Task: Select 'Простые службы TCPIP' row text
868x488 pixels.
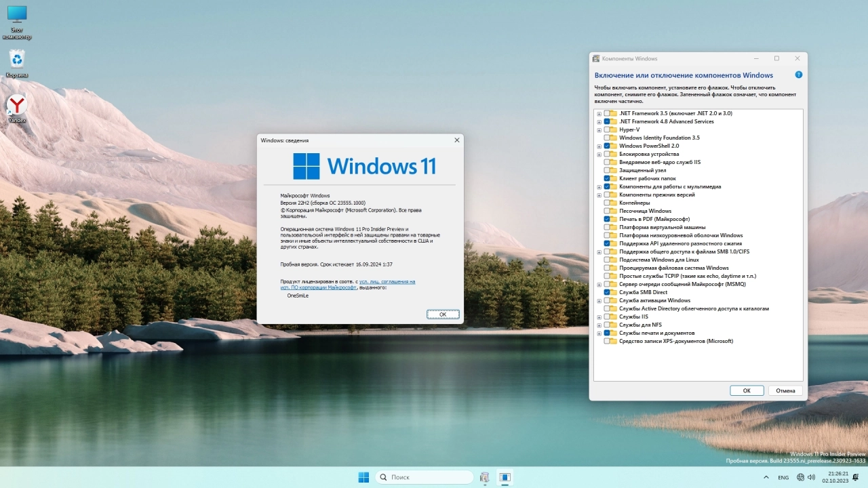Action: pos(688,276)
